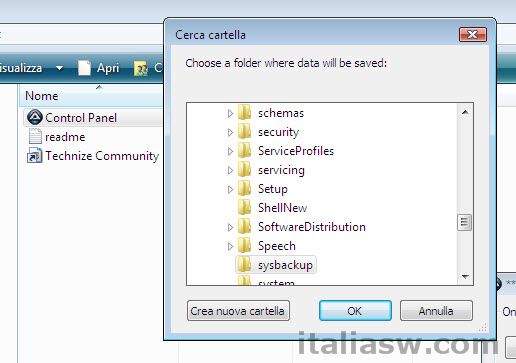Click the Control Panel app icon
This screenshot has width=516, height=363.
35,117
